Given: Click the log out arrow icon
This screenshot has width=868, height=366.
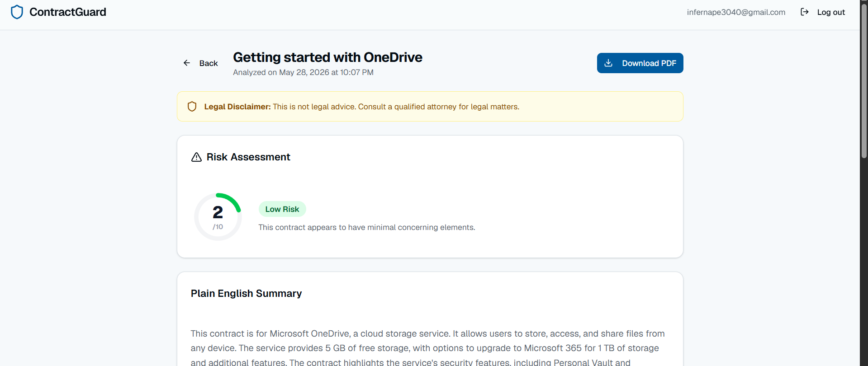Looking at the screenshot, I should pyautogui.click(x=805, y=12).
